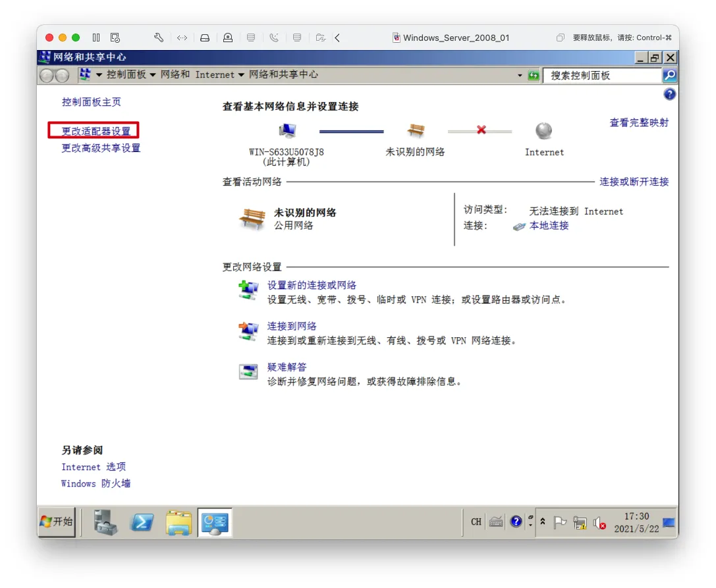Expand the dropdown arrow before 控制面板
The height and width of the screenshot is (588, 716).
pyautogui.click(x=99, y=75)
